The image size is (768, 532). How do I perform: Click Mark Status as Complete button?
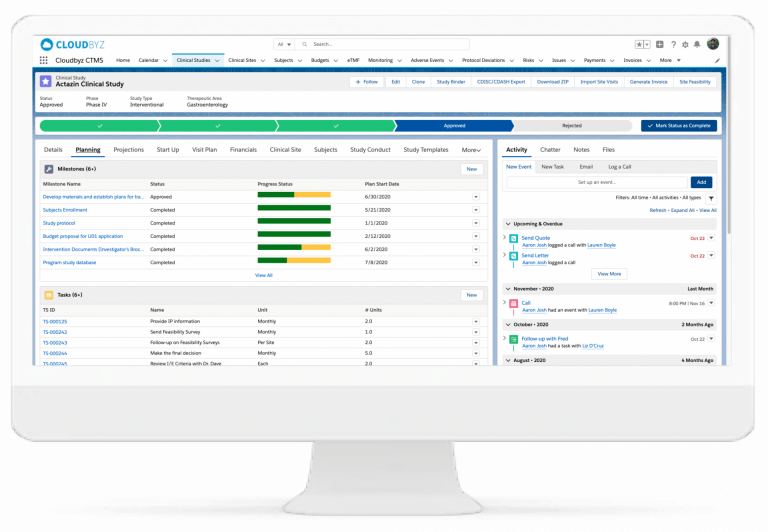coord(679,126)
